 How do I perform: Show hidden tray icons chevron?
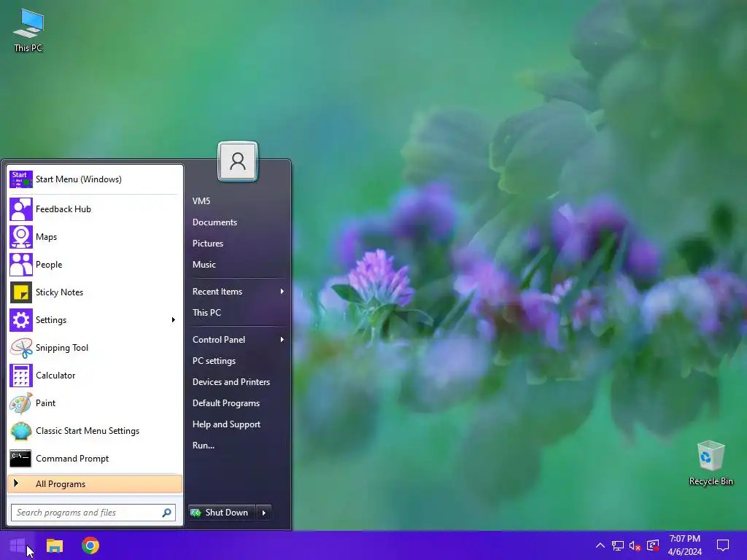[600, 545]
